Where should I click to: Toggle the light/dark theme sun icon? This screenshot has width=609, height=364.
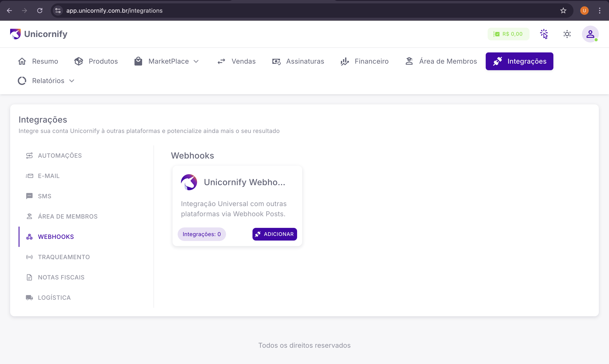point(567,34)
